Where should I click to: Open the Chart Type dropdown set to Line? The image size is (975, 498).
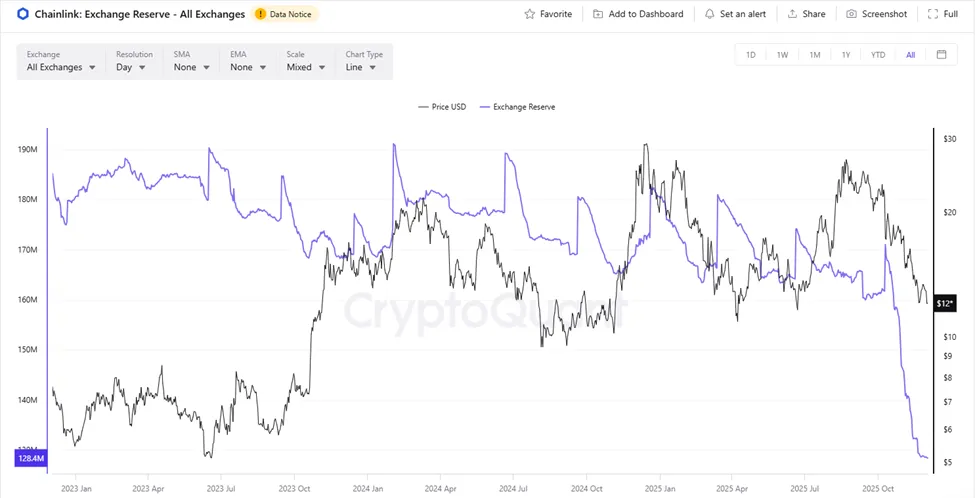coord(361,67)
